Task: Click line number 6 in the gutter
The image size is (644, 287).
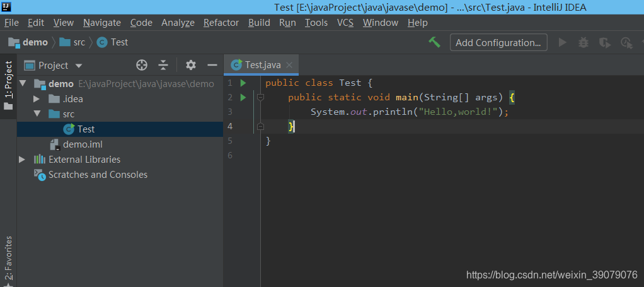Action: (230, 155)
